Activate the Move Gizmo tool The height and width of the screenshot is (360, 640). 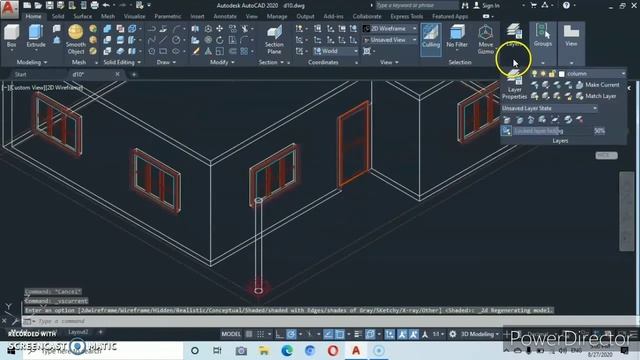click(x=485, y=40)
